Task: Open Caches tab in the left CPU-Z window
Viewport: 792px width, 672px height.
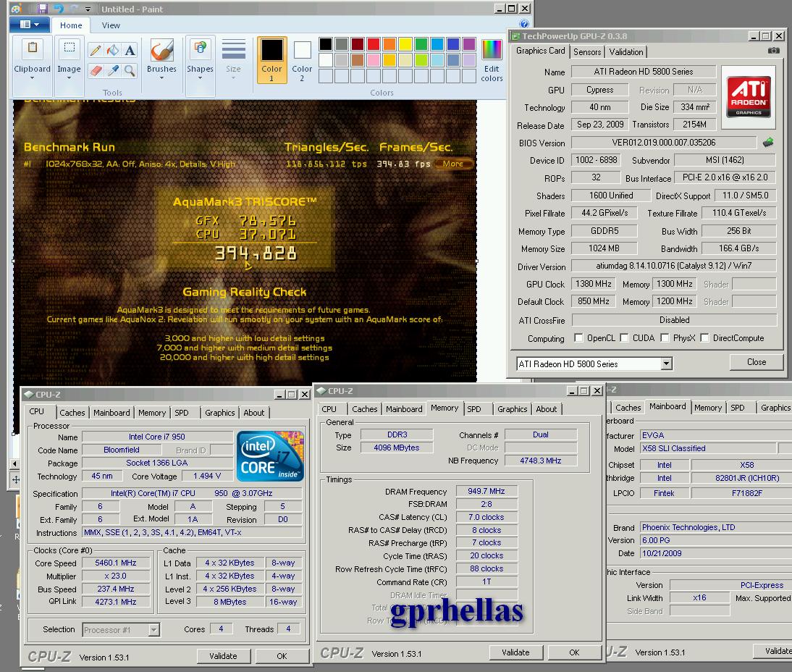Action: pos(72,413)
